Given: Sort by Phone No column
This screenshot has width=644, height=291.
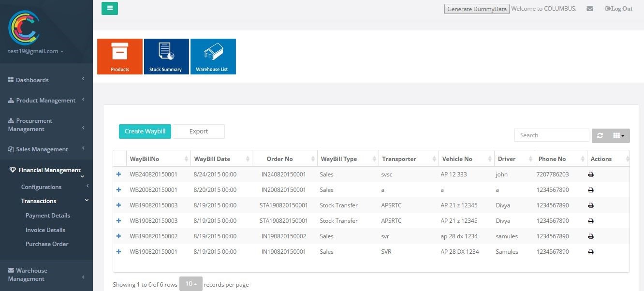Looking at the screenshot, I should pyautogui.click(x=560, y=159).
